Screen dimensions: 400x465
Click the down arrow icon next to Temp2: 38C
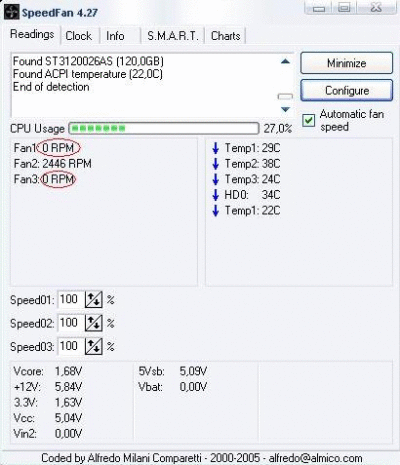(216, 164)
